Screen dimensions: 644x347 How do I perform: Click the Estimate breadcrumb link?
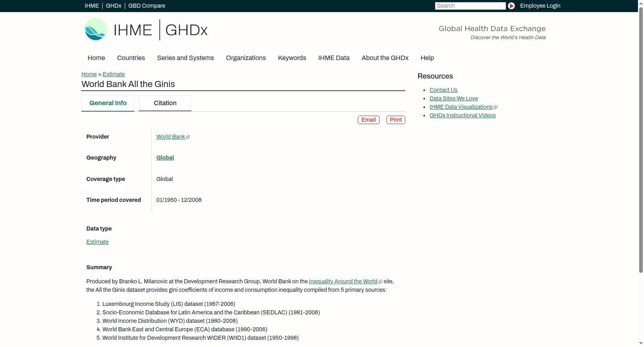click(114, 74)
